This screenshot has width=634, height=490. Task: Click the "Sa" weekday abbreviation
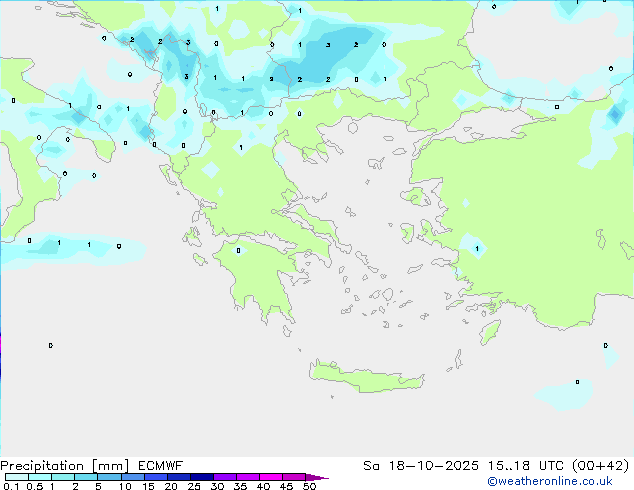pos(371,466)
